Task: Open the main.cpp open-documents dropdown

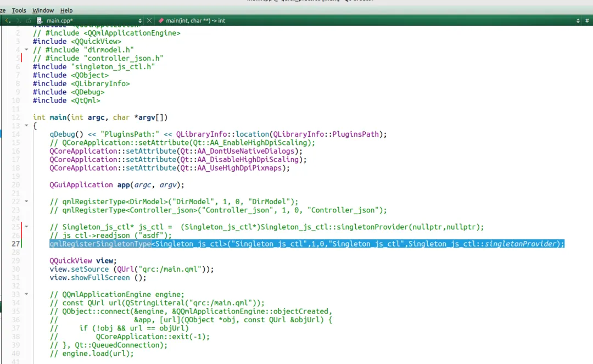Action: (x=140, y=20)
